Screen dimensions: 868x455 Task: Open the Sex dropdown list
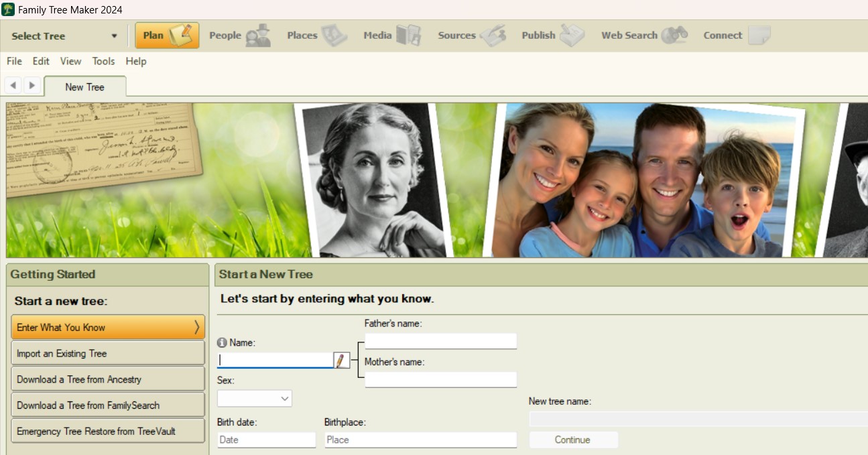pos(255,399)
